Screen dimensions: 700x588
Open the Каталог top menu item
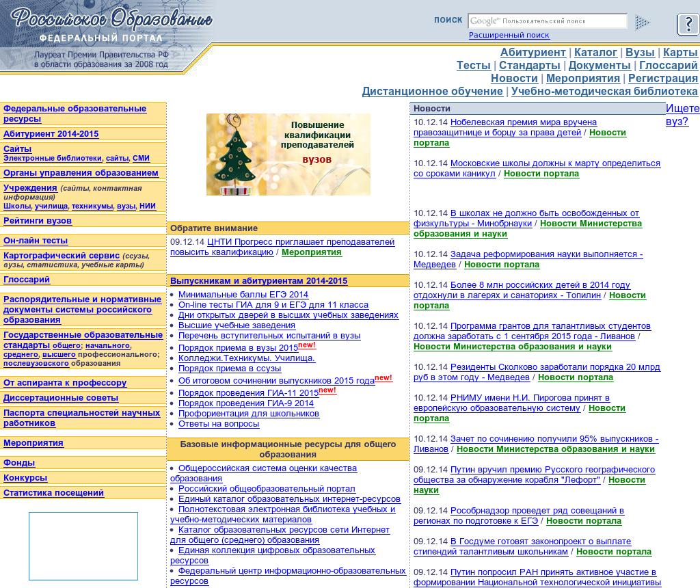[x=595, y=52]
